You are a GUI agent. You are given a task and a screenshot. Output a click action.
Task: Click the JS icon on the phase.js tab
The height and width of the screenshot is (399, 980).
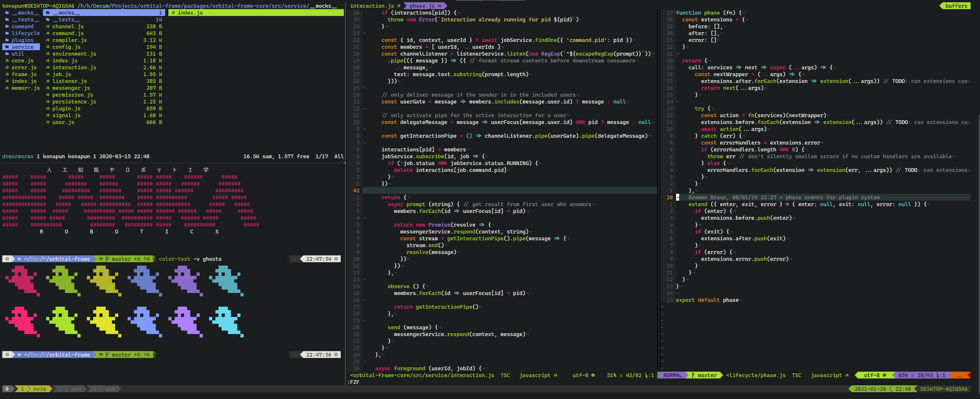(x=439, y=6)
